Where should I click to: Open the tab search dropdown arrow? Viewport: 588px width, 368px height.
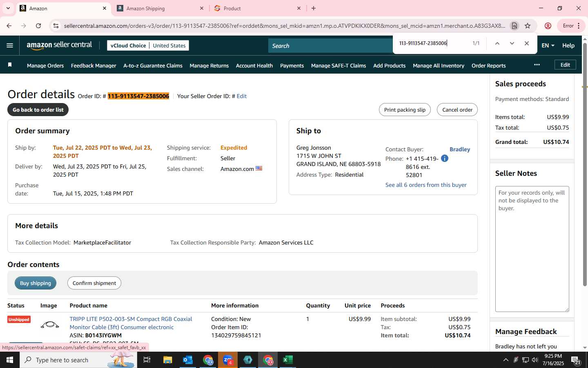[8, 8]
